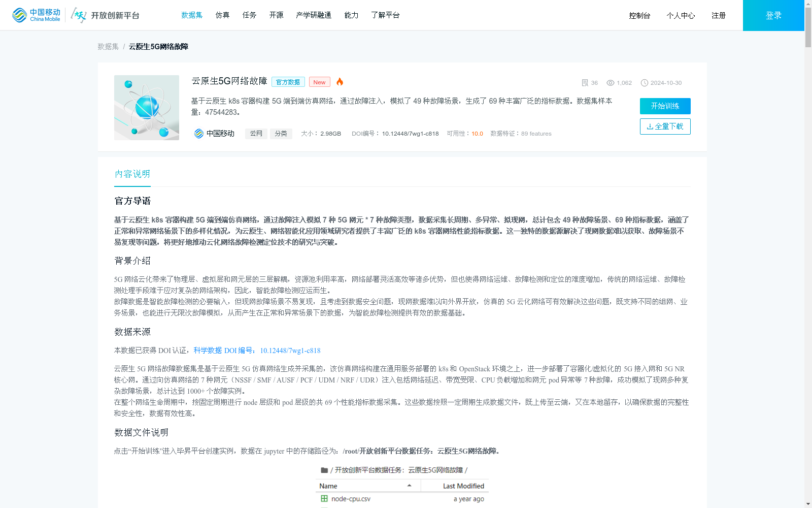The image size is (812, 508).
Task: Go to 控制台 console
Action: pos(639,16)
